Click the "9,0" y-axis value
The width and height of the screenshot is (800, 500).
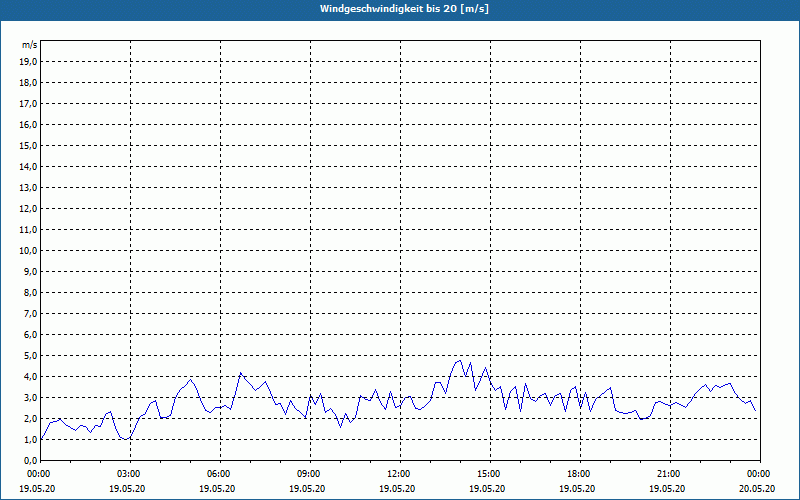pyautogui.click(x=30, y=271)
